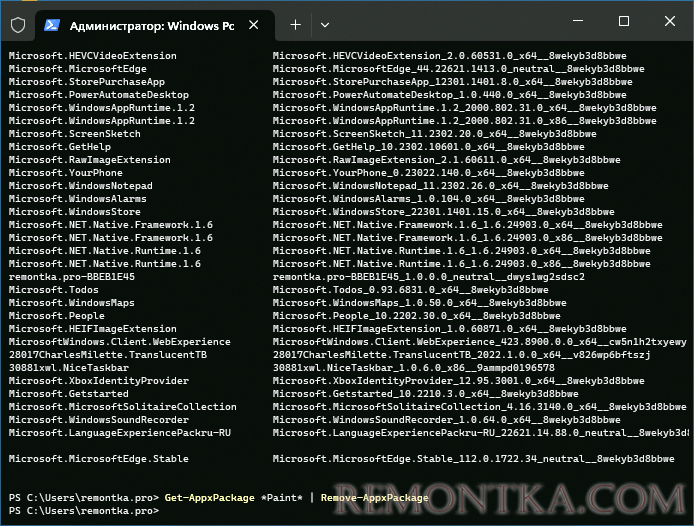
Task: Click Microsoft.MicrosoftEdge name in left column
Action: point(77,69)
